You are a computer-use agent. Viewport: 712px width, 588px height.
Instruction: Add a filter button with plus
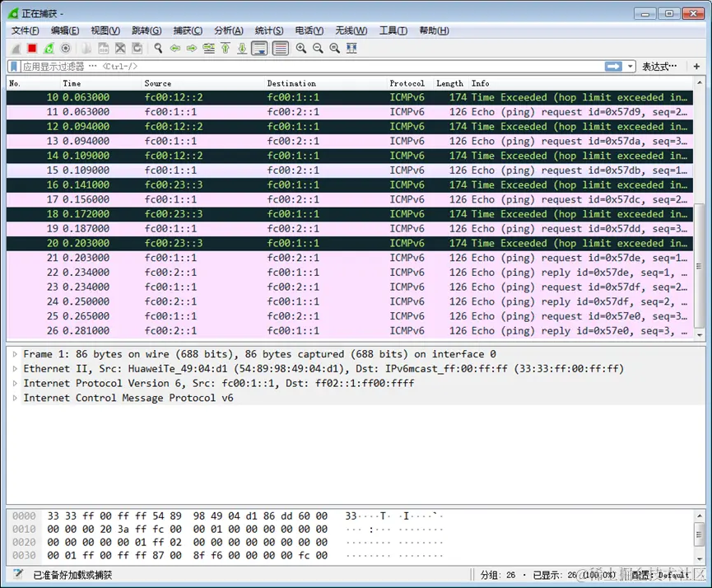(x=696, y=67)
